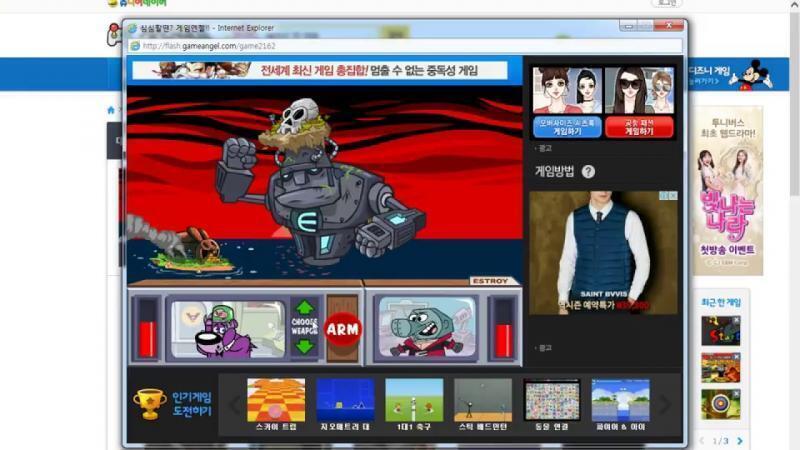
Task: Click the blue play-game button under fashion ad
Action: coord(567,128)
